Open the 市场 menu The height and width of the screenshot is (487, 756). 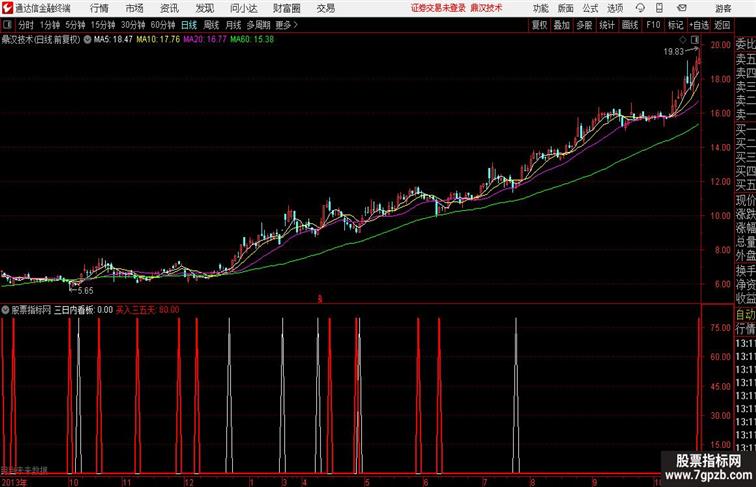click(x=135, y=8)
